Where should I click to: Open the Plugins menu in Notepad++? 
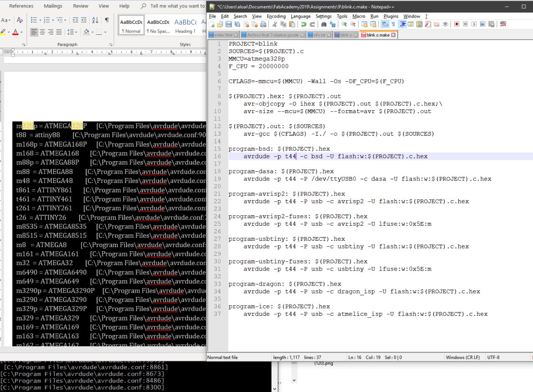(x=391, y=16)
